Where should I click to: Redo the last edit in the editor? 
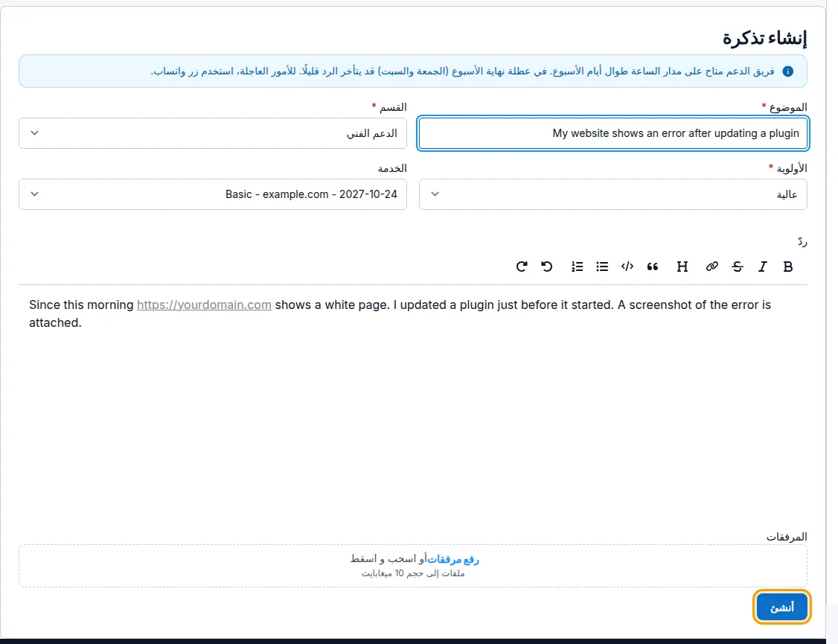[x=522, y=267]
